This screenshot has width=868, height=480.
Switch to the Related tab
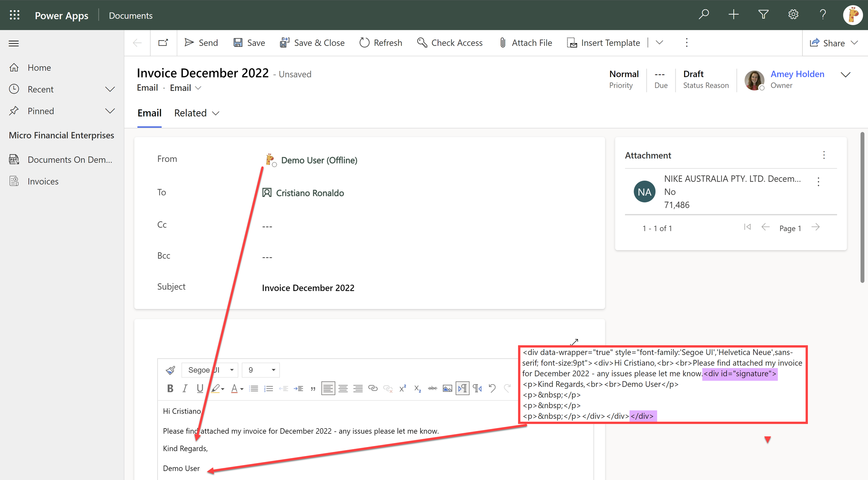(x=191, y=113)
